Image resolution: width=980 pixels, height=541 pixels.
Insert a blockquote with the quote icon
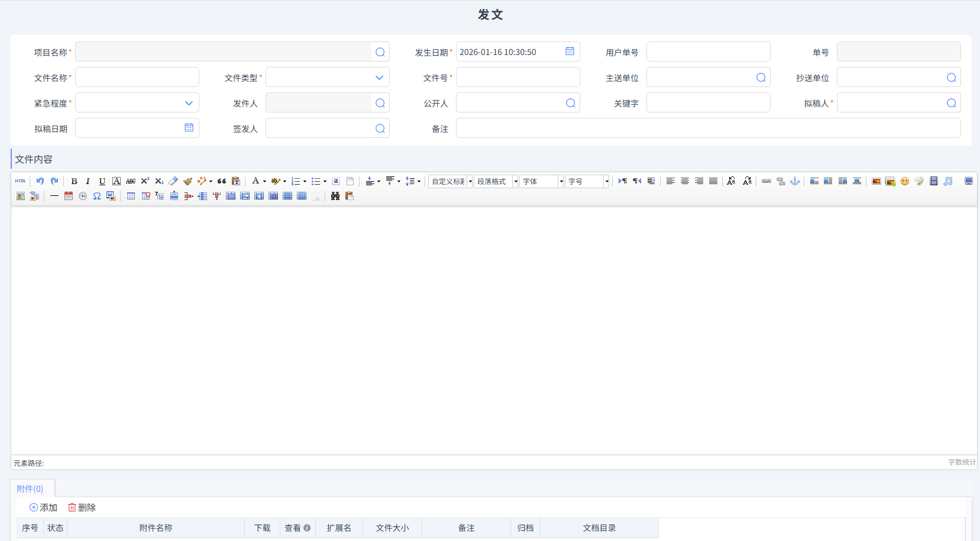pos(222,181)
